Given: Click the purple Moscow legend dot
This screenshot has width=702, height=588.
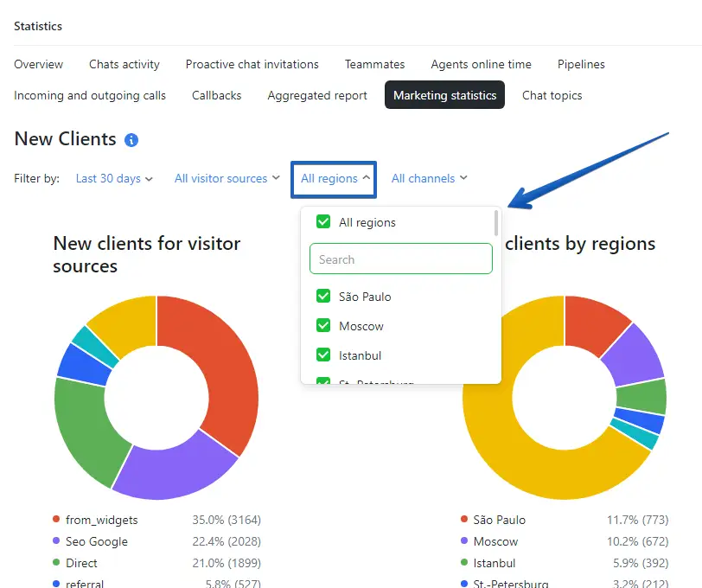Looking at the screenshot, I should click(x=464, y=541).
